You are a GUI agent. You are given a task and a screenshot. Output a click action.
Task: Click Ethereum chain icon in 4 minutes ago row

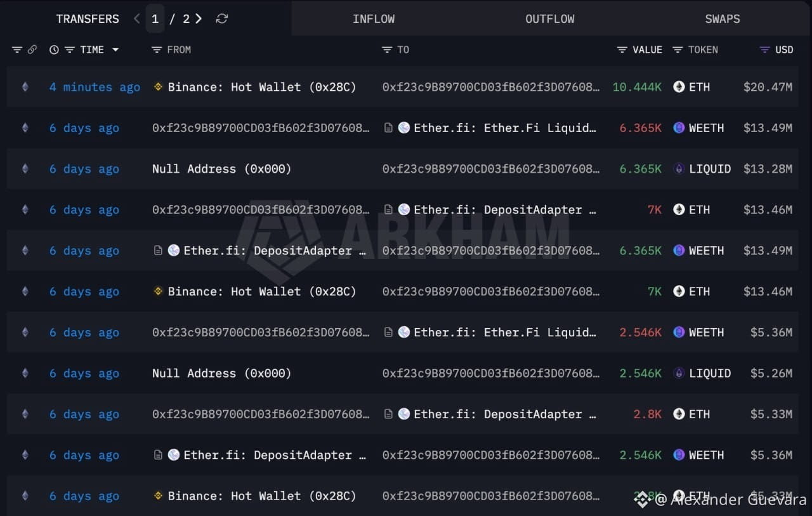25,87
